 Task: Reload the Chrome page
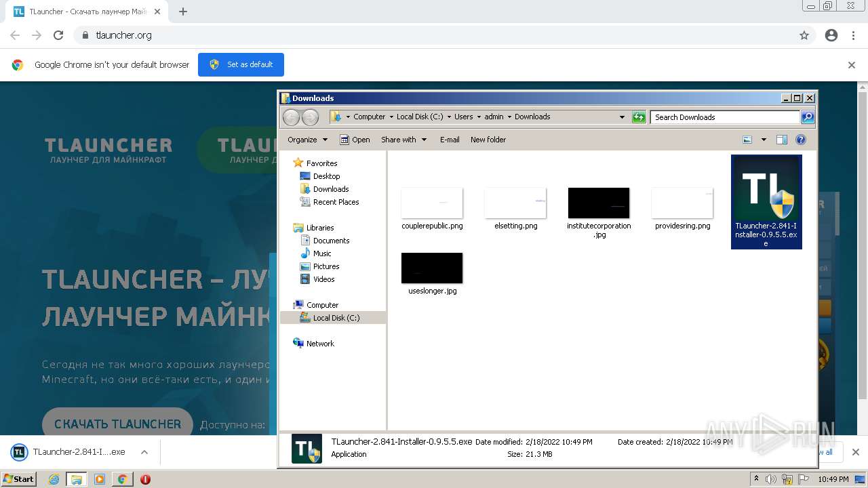(58, 35)
